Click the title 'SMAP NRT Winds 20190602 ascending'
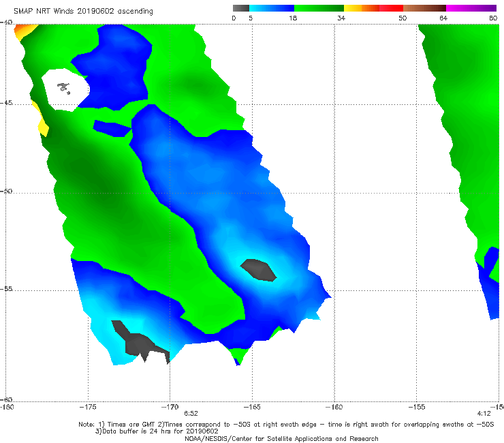Screen dimensions: 504x443 83,11
